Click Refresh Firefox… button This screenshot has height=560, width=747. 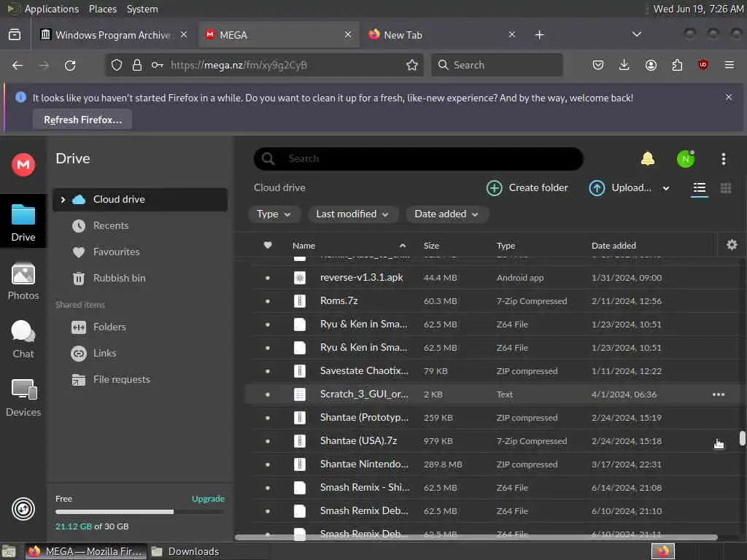pos(83,120)
